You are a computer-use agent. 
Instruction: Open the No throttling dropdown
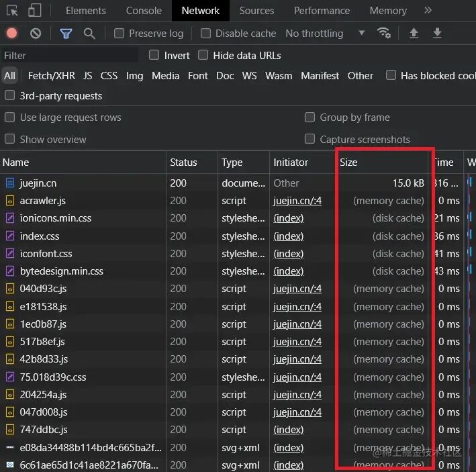325,33
